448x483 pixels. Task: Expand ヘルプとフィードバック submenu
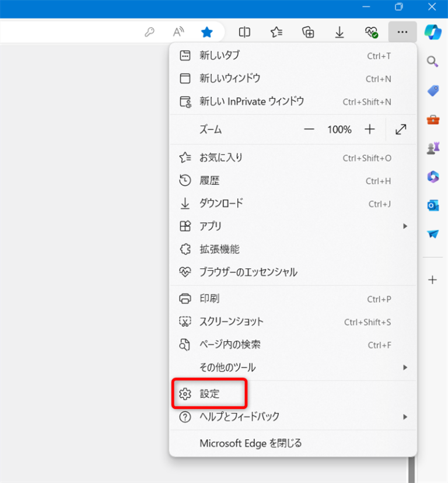click(x=293, y=416)
